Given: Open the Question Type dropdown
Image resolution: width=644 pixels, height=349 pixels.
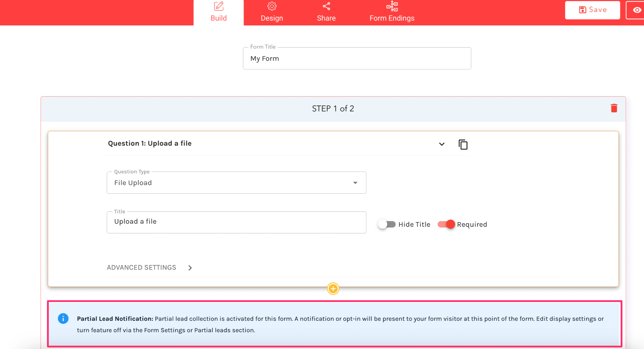Looking at the screenshot, I should click(x=236, y=183).
